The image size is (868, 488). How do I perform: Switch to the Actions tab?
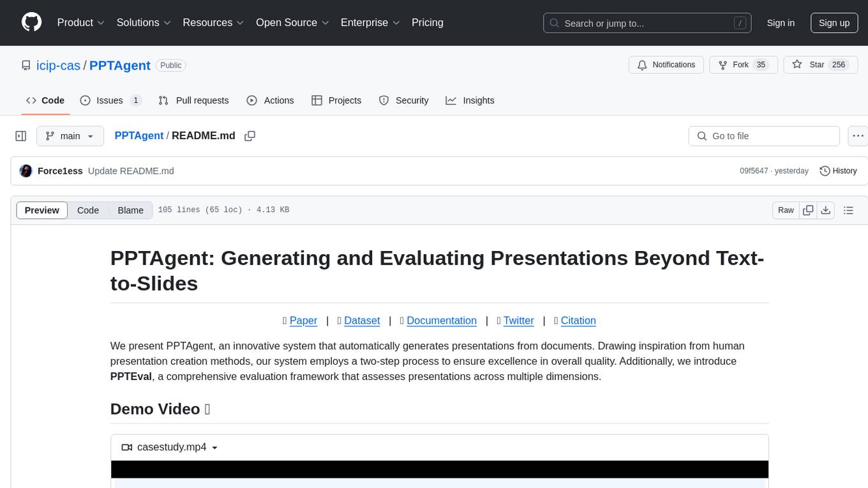[x=270, y=100]
